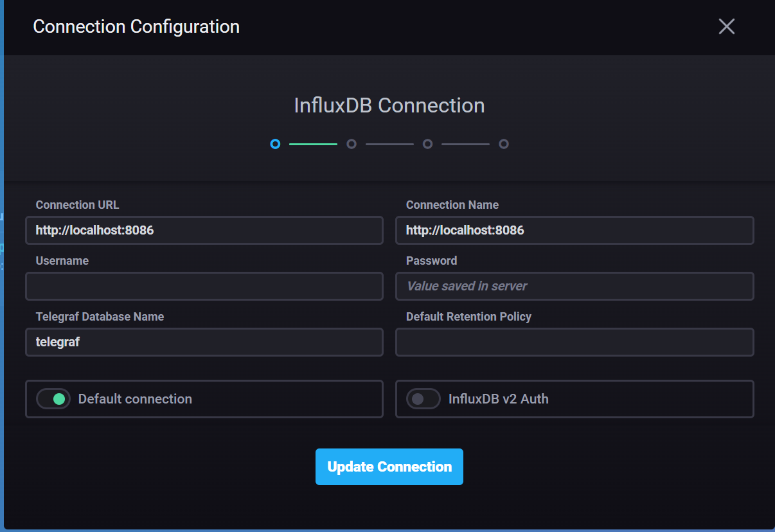This screenshot has height=532, width=775.
Task: Select the fourth and last step dot
Action: click(504, 144)
